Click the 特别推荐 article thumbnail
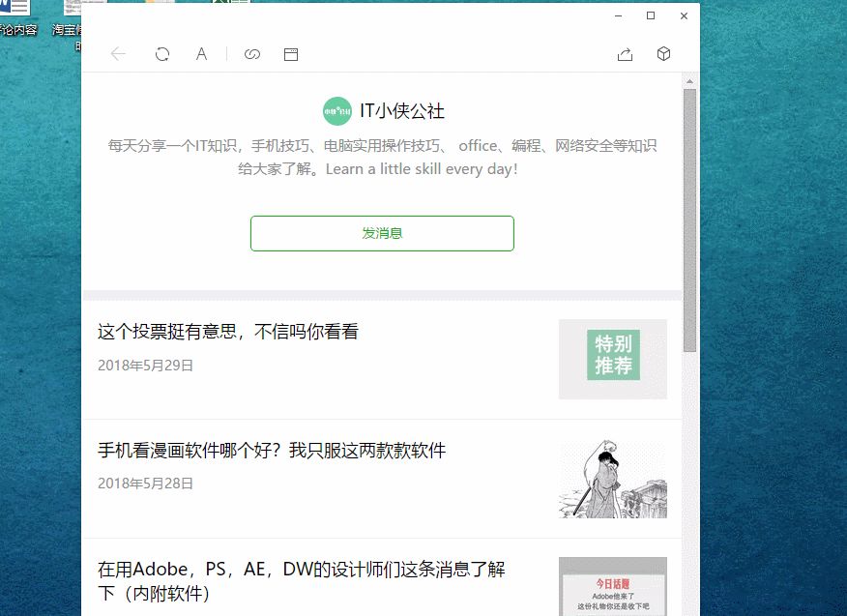 [x=613, y=359]
